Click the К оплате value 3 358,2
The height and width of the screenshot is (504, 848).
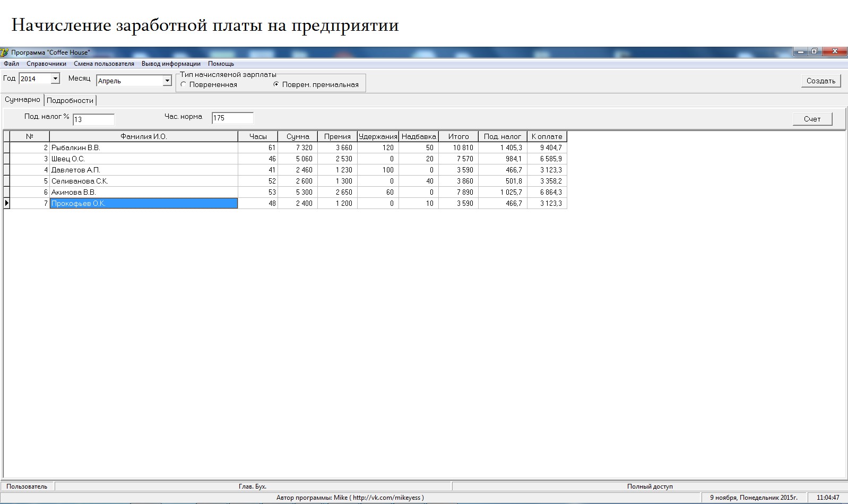[x=551, y=181]
